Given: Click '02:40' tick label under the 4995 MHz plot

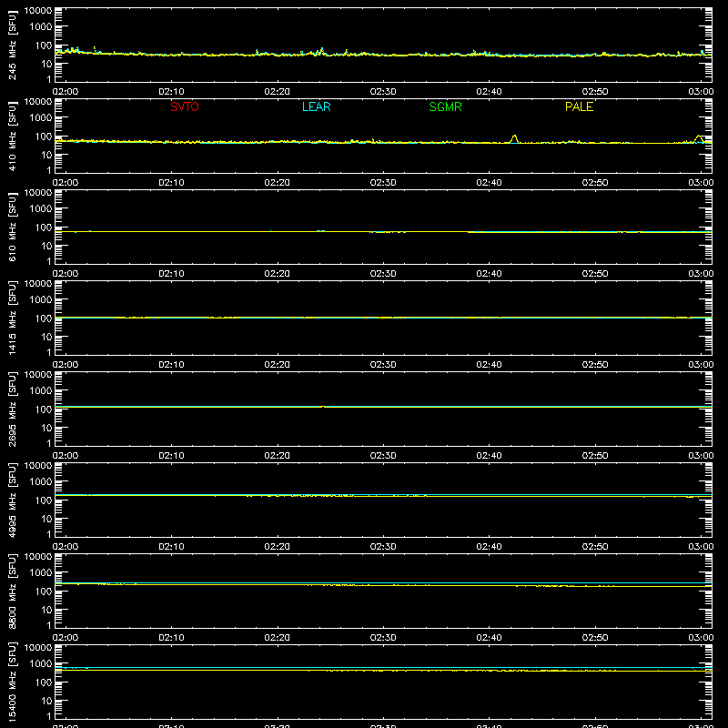Looking at the screenshot, I should (x=489, y=547).
